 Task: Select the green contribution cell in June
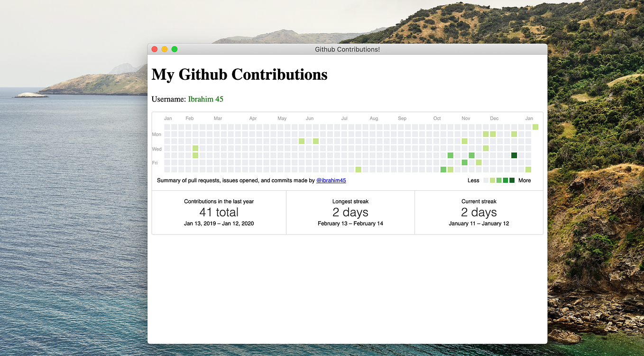click(x=302, y=141)
